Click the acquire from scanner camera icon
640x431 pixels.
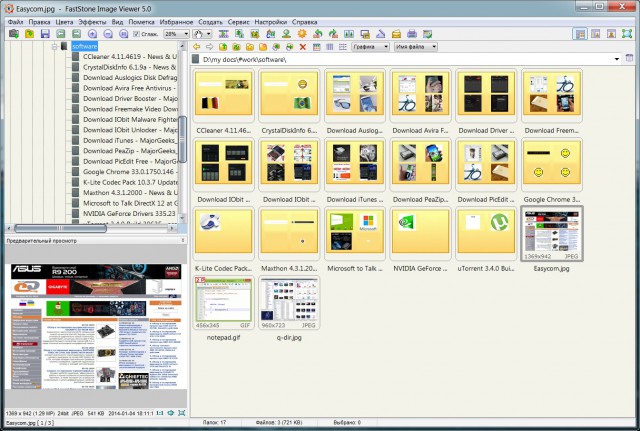click(14, 34)
